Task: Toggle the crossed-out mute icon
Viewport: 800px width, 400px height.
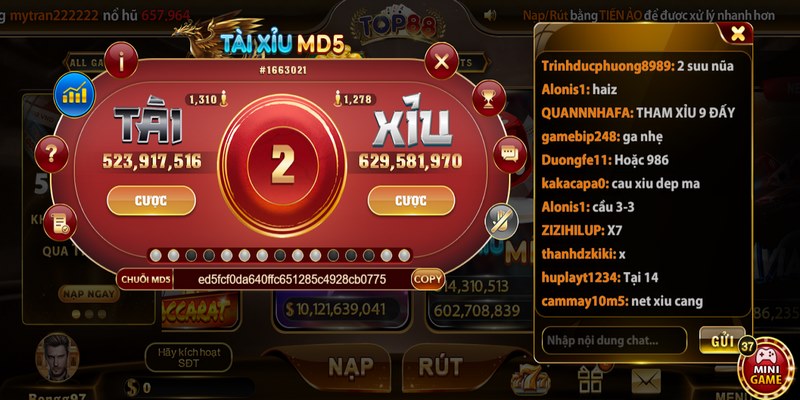Action: [502, 220]
